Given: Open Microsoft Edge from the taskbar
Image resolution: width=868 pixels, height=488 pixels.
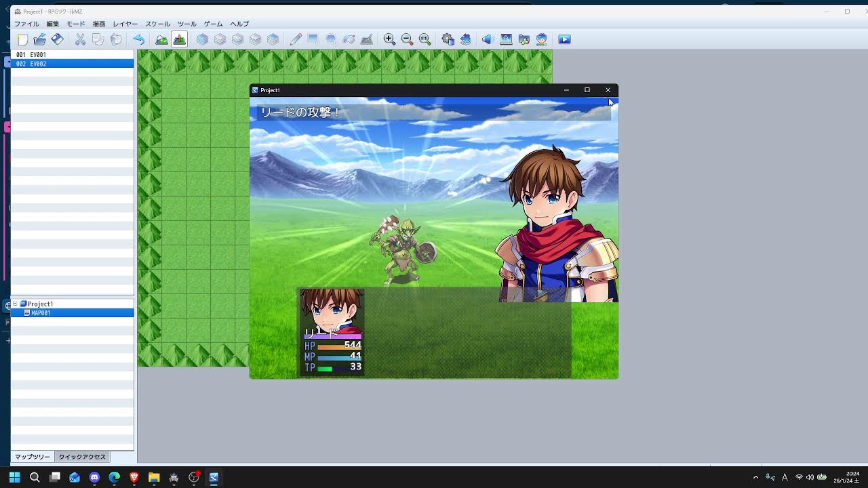Looking at the screenshot, I should coord(114,477).
